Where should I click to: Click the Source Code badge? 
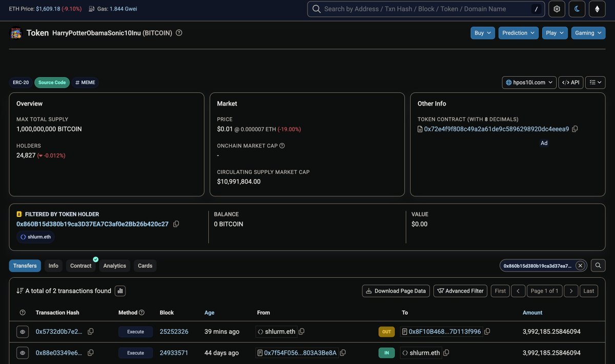(52, 82)
